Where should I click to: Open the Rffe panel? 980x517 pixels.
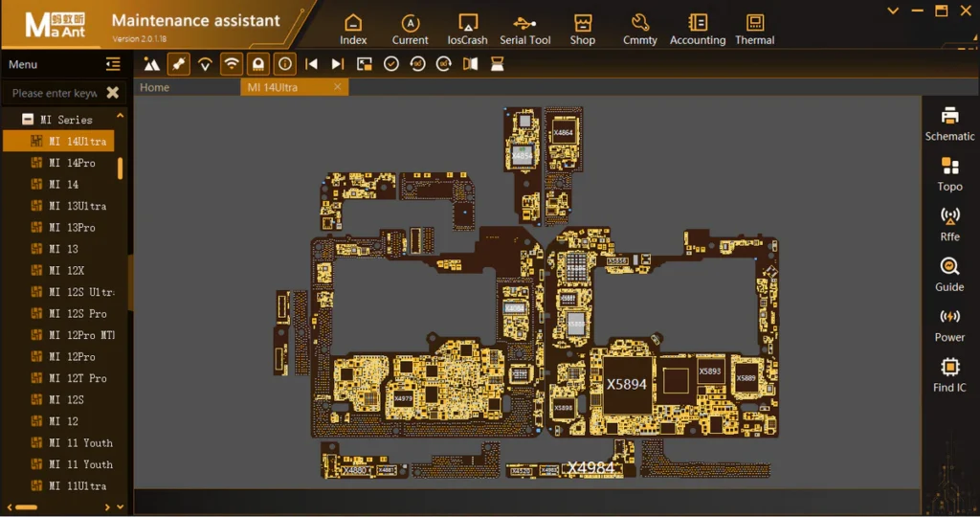coord(949,224)
